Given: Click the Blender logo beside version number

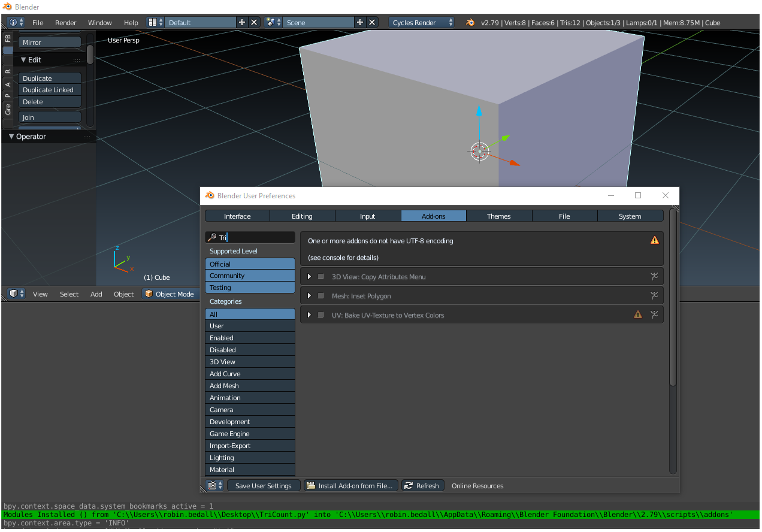Looking at the screenshot, I should (470, 22).
